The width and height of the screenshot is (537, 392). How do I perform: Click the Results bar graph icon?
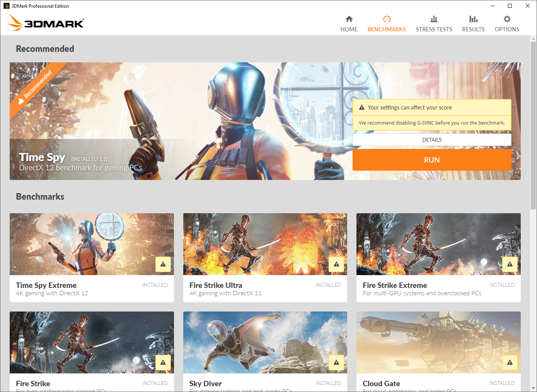tap(473, 19)
